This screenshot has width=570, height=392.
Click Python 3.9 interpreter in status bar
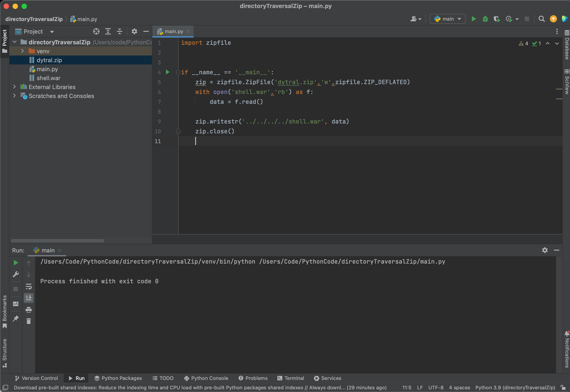515,387
